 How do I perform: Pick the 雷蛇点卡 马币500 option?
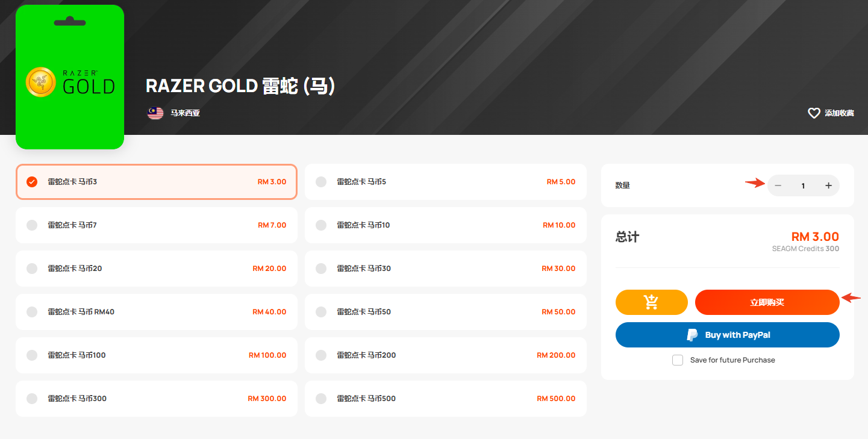(446, 399)
